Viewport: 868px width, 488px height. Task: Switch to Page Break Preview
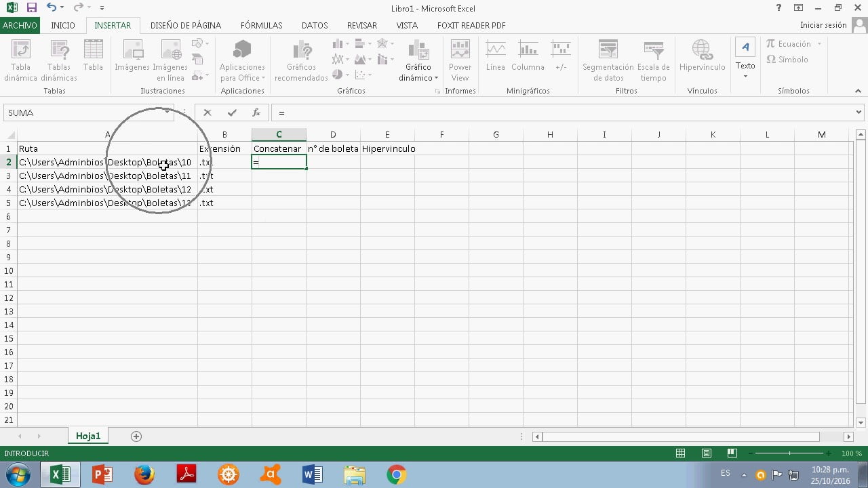tap(732, 453)
